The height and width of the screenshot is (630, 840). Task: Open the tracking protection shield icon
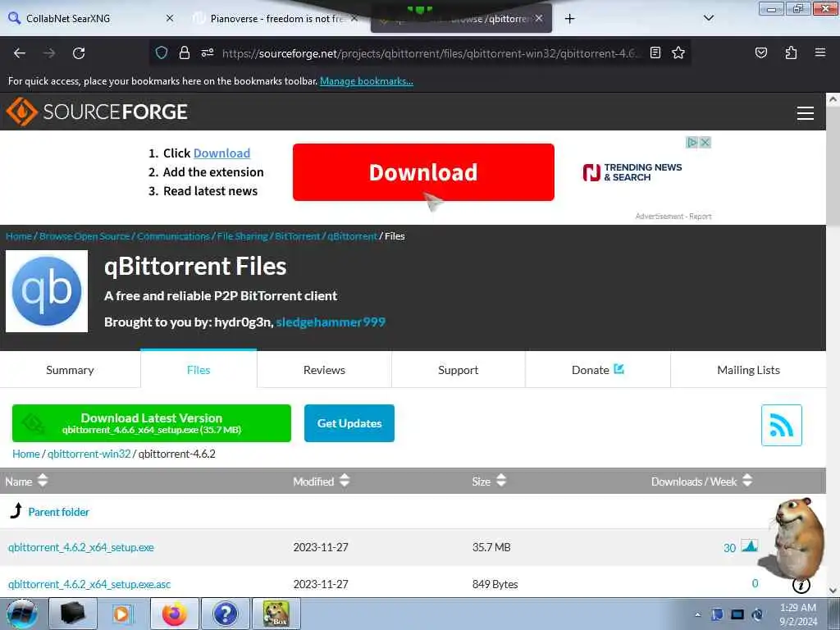pyautogui.click(x=162, y=52)
